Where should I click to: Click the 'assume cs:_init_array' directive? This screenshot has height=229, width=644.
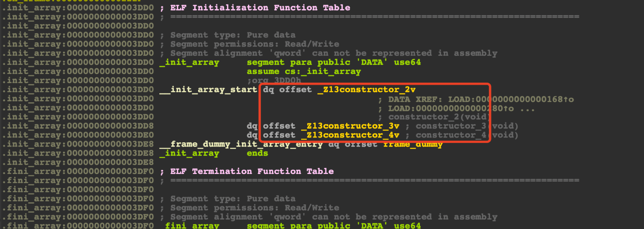coord(303,71)
